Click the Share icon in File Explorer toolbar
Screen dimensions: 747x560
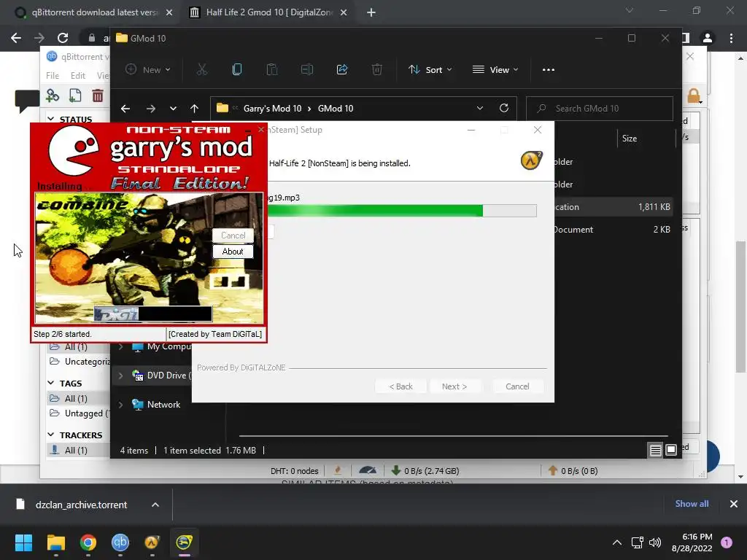(342, 69)
